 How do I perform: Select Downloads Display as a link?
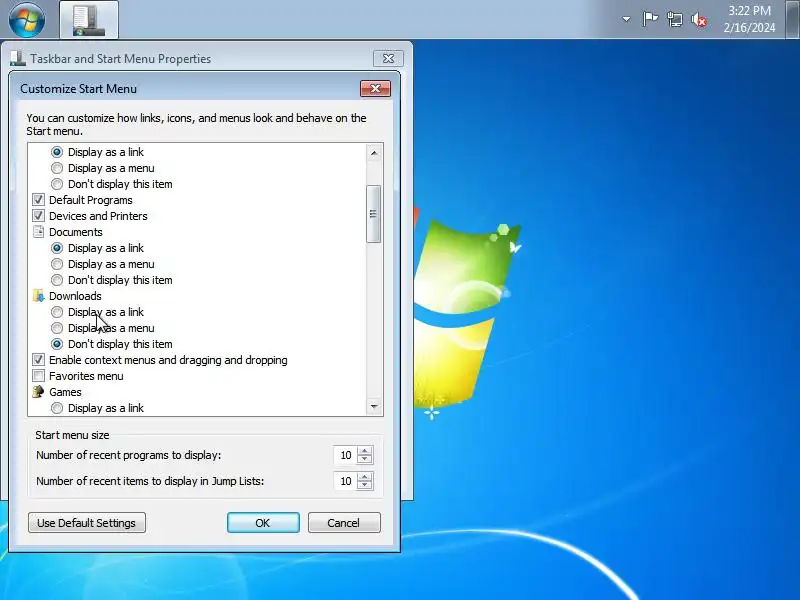point(57,312)
